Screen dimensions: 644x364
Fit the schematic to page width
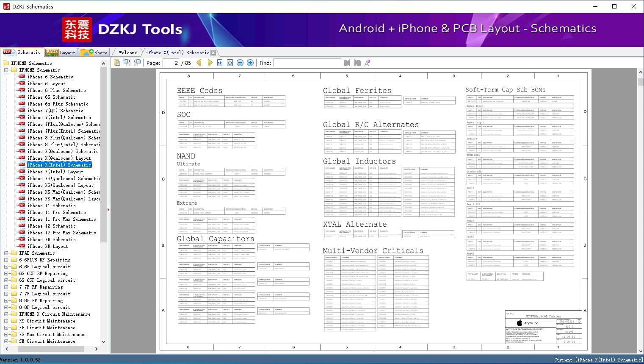coord(220,63)
